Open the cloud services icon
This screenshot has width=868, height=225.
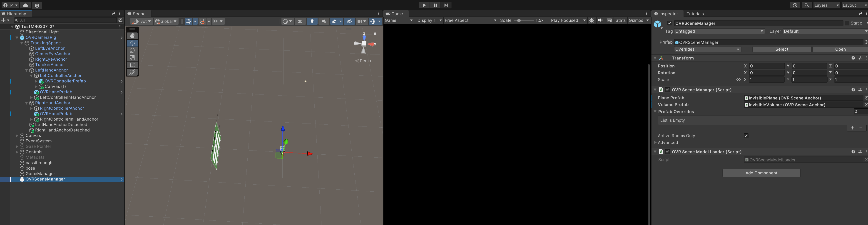26,5
